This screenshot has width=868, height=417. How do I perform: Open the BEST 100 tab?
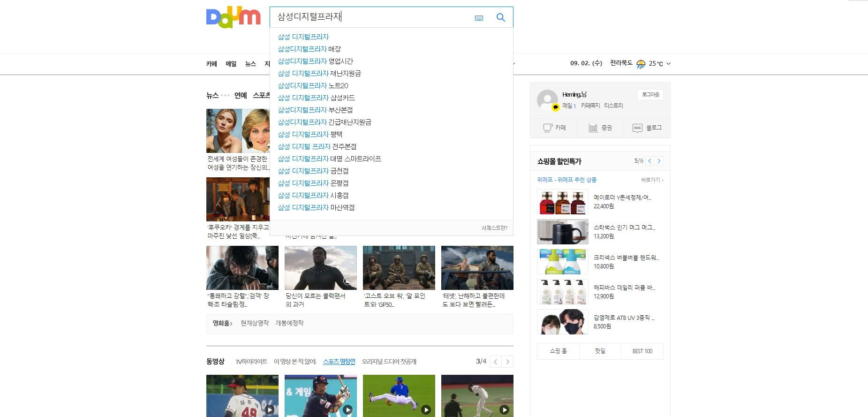(x=642, y=351)
